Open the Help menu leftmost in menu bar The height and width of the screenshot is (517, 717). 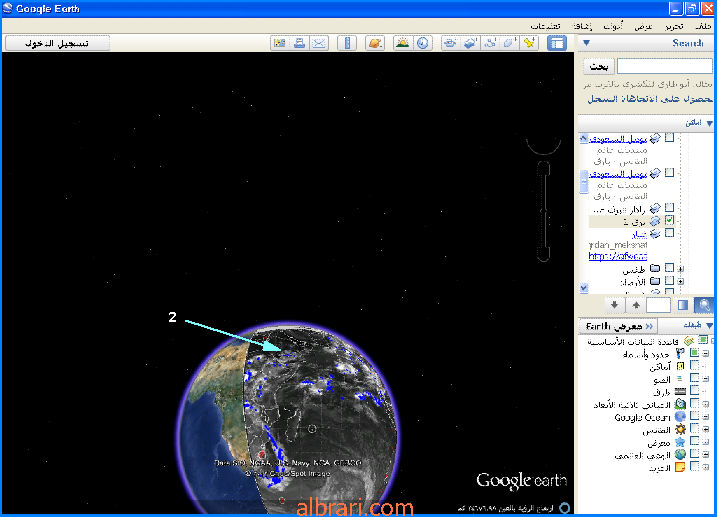546,27
